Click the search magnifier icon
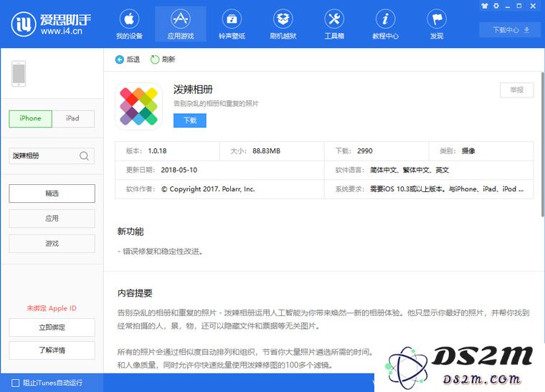Screen dimensions: 545x392 [84, 156]
